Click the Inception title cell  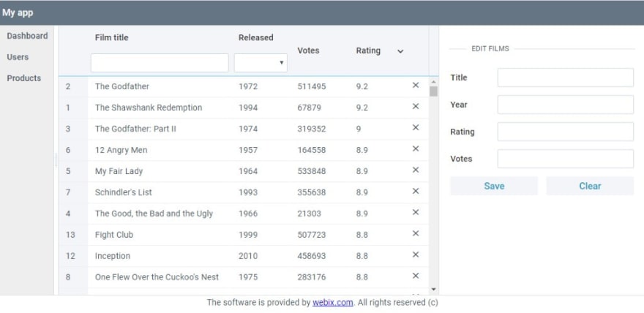click(x=113, y=256)
